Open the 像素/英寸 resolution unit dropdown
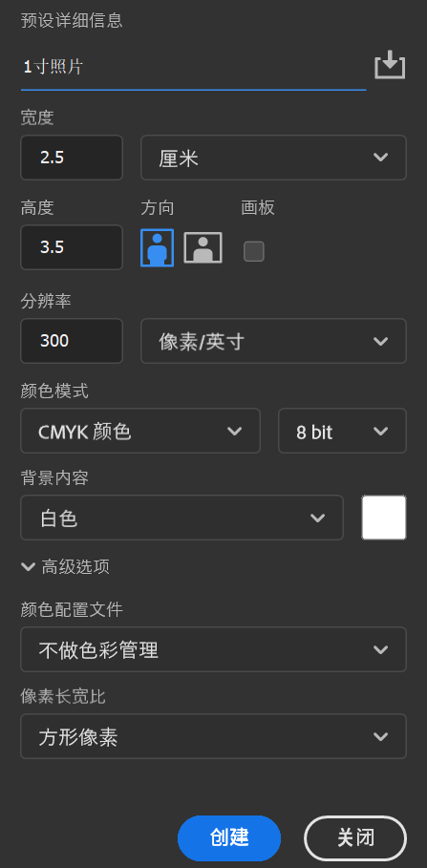Screen dimensions: 427x868 point(273,341)
